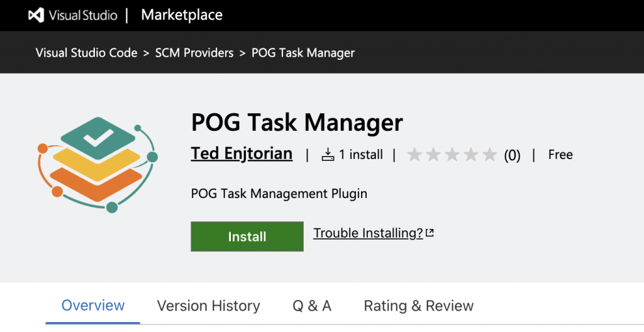Select the Q & A tab

(x=312, y=306)
